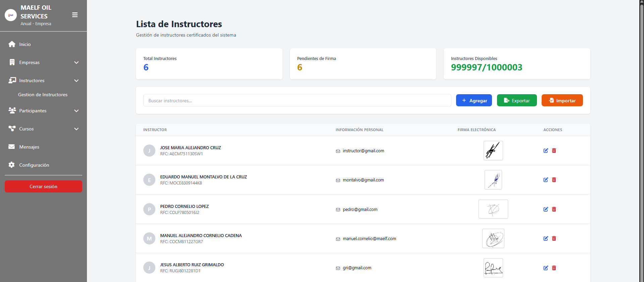Open Mensajes from the sidebar

tap(29, 147)
